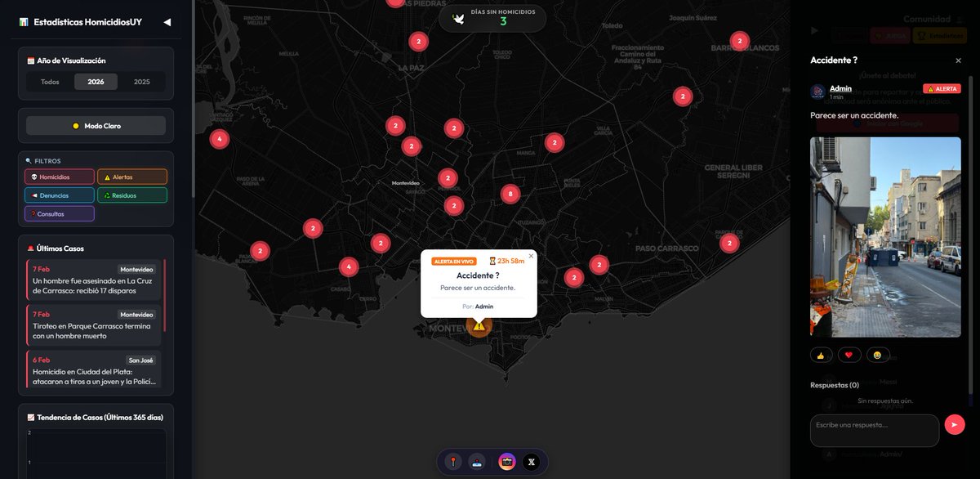Select the Todos year option
The width and height of the screenshot is (980, 479).
click(x=50, y=82)
